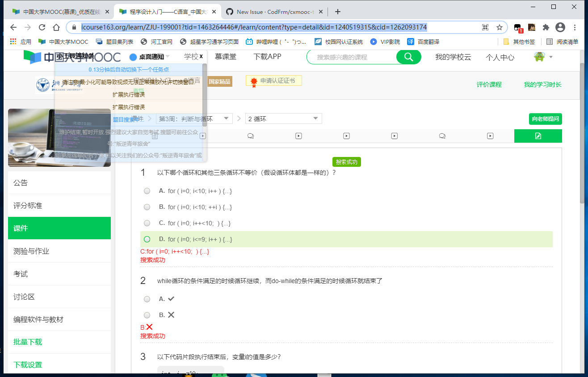Open 讨论区 in the sidebar
Viewport: 588px width, 377px height.
(59, 297)
